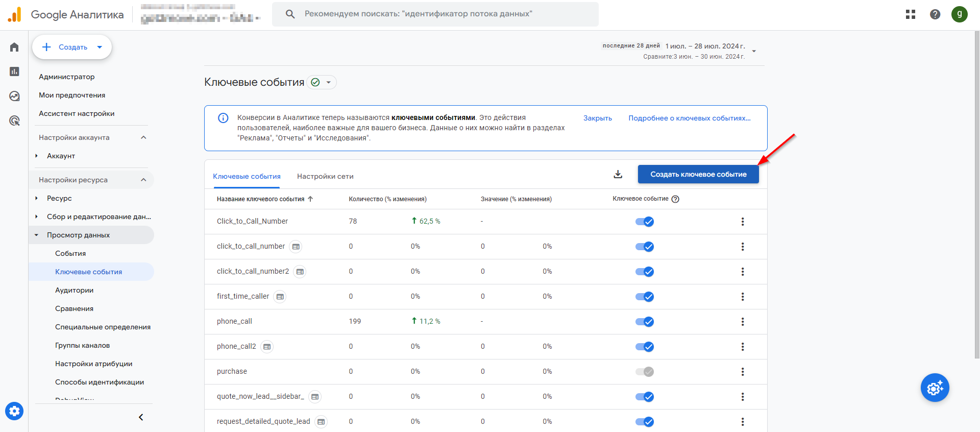The width and height of the screenshot is (980, 432).
Task: Open more options for quote_now_lead__sidebar_ row
Action: point(743,397)
